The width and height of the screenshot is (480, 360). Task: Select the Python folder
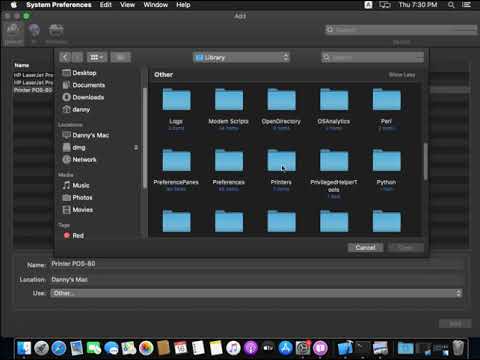[x=386, y=161]
